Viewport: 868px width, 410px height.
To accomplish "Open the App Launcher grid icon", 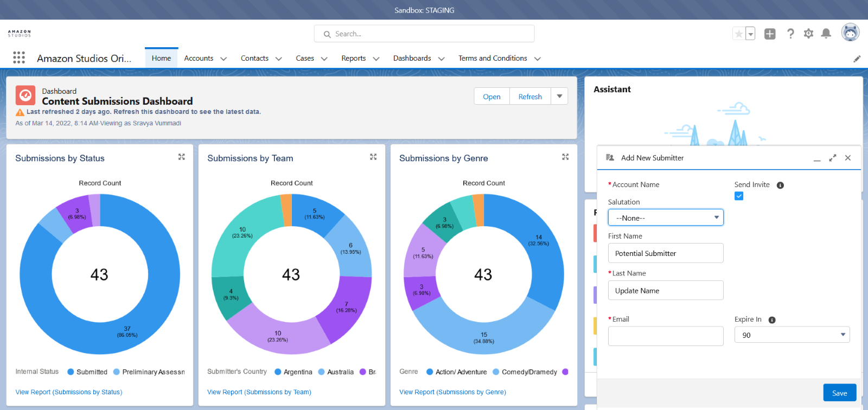I will tap(19, 57).
